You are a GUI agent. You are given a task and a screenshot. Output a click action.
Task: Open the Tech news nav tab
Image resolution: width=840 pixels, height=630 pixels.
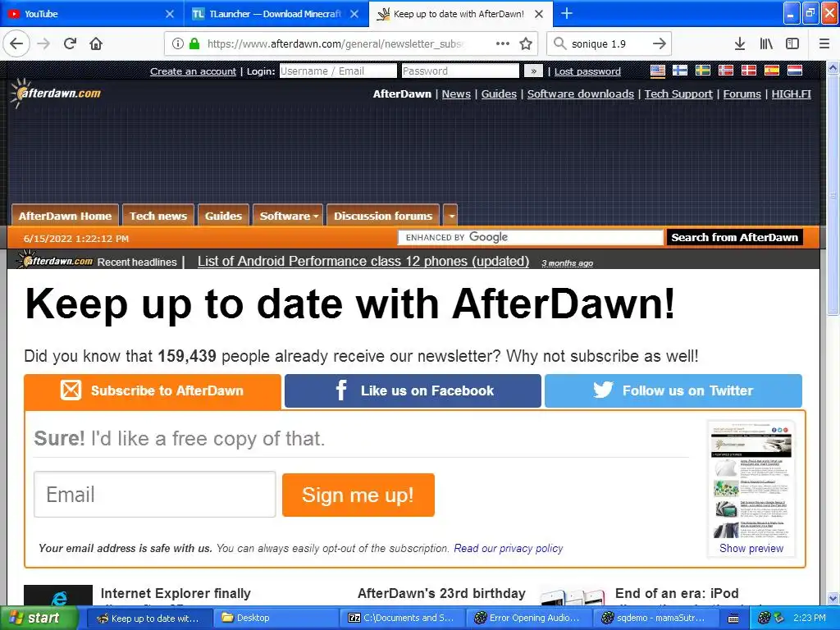(158, 216)
